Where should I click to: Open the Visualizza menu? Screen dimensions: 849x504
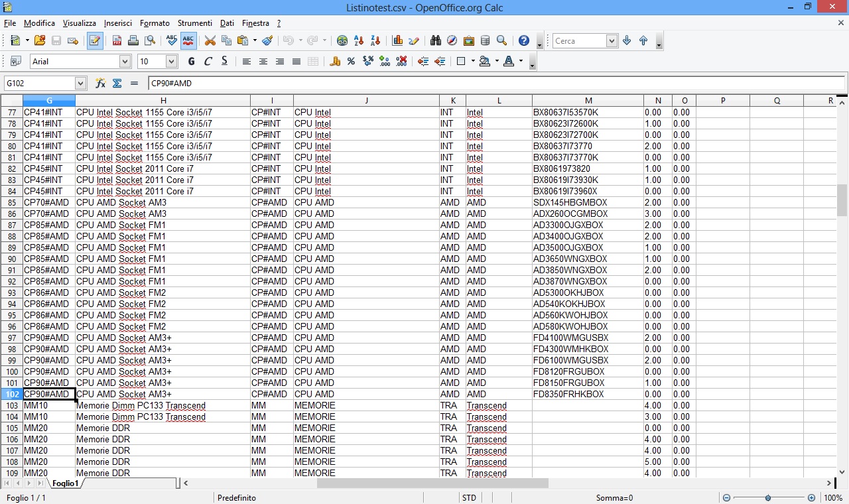(80, 23)
